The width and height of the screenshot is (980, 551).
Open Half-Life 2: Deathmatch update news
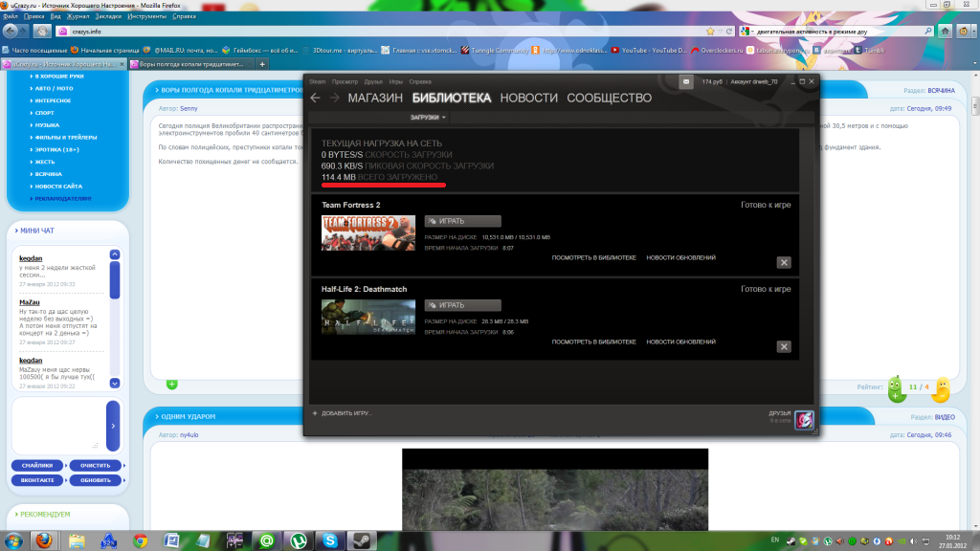(680, 342)
